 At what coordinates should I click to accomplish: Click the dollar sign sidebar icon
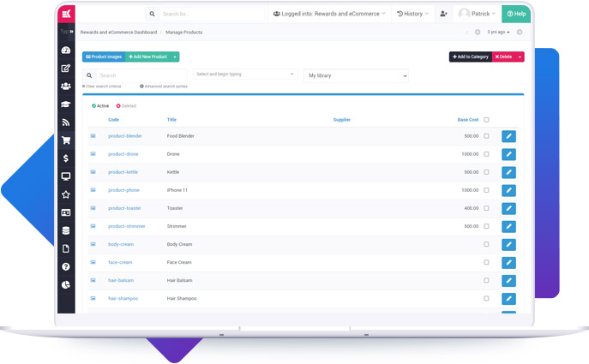pos(66,158)
